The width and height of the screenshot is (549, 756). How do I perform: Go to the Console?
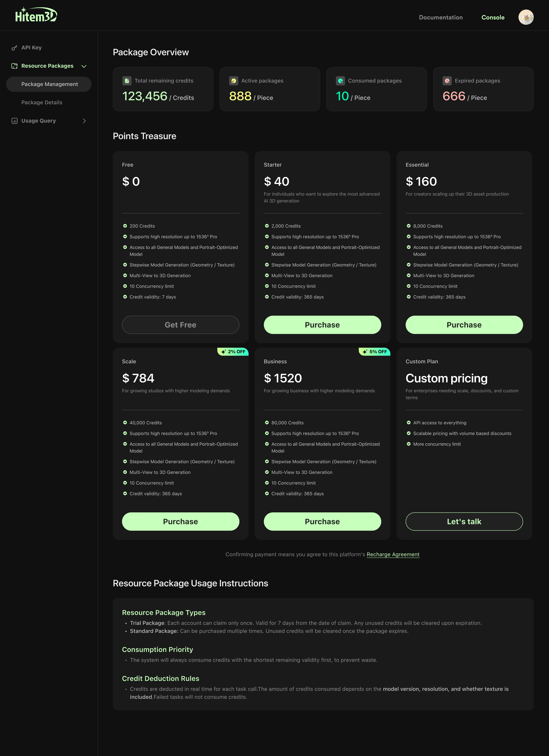[x=493, y=17]
